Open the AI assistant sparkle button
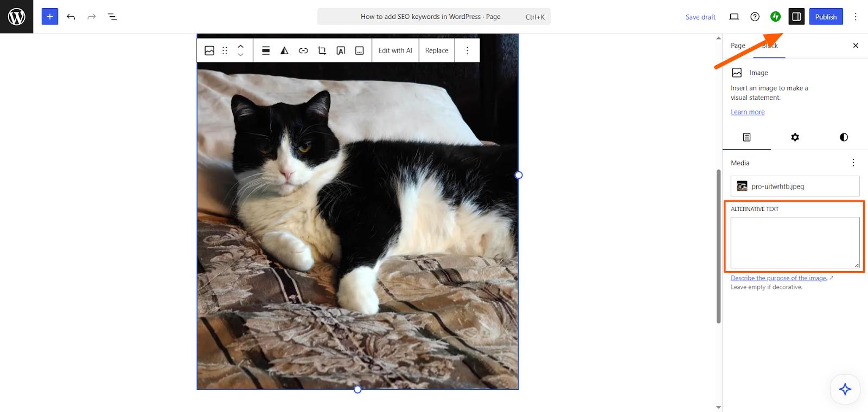The height and width of the screenshot is (412, 868). click(x=845, y=389)
